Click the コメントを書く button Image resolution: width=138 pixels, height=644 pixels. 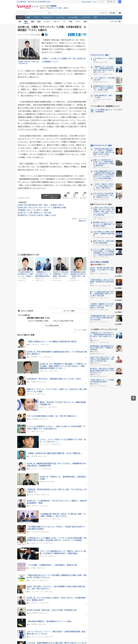(x=69, y=311)
